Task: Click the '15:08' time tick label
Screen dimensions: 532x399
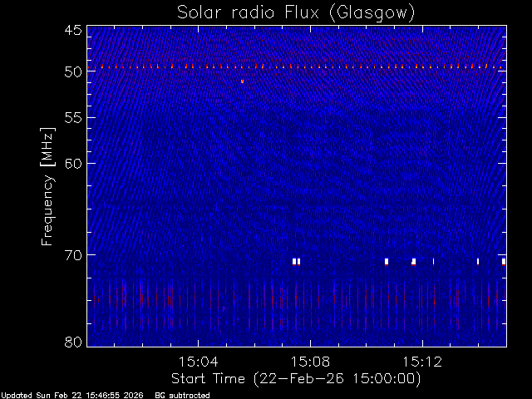Action: pyautogui.click(x=310, y=362)
